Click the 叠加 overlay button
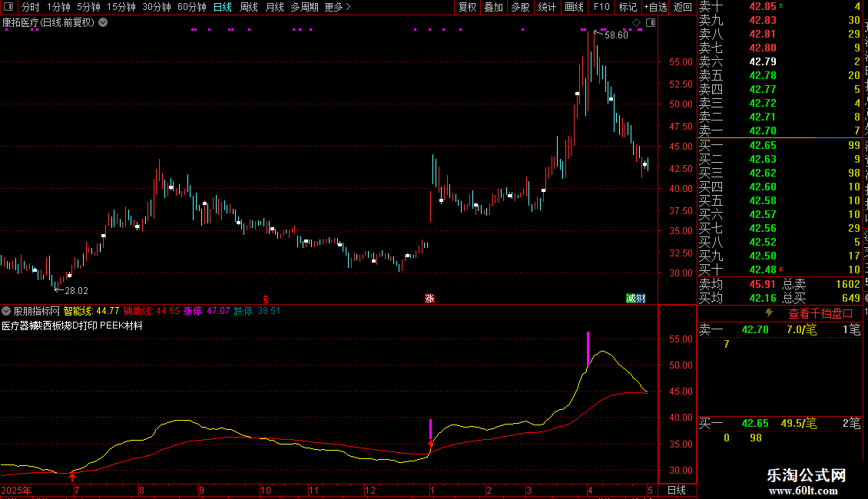This screenshot has height=499, width=868. tap(494, 7)
